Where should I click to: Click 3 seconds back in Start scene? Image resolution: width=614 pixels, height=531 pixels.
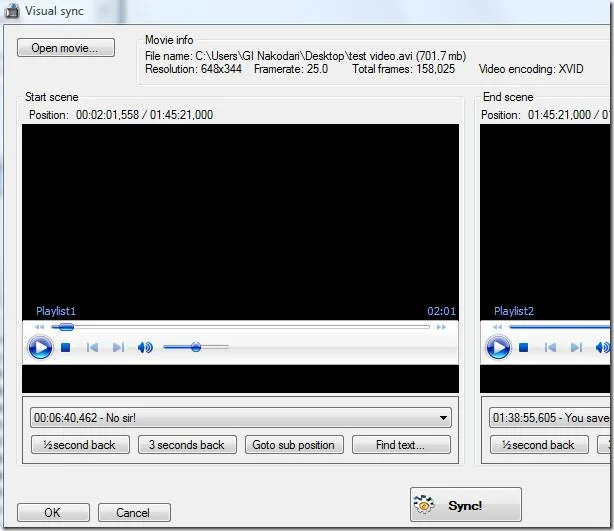click(x=187, y=445)
